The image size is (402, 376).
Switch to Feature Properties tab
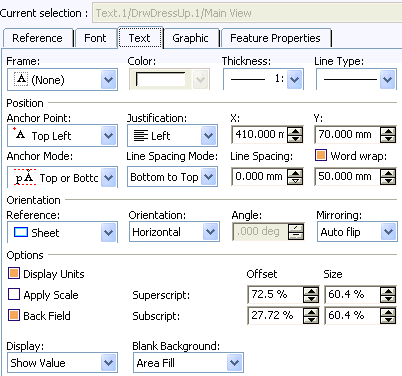pos(275,38)
